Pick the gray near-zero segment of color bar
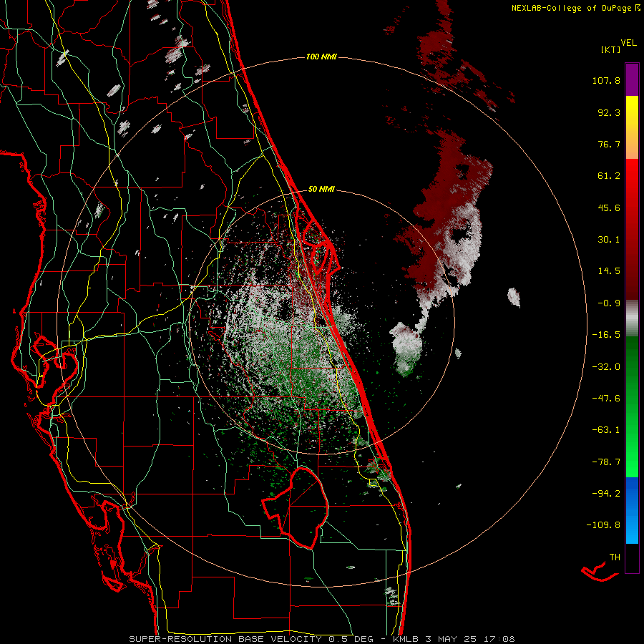The image size is (644, 644). [632, 318]
